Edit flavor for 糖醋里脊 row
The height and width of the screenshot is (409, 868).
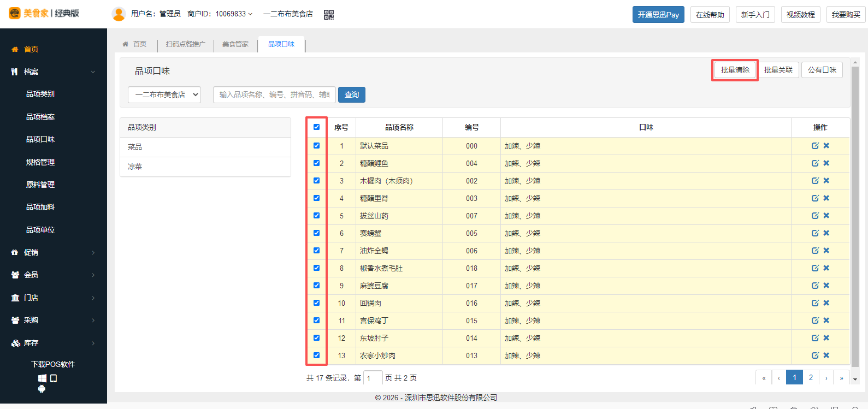(815, 198)
